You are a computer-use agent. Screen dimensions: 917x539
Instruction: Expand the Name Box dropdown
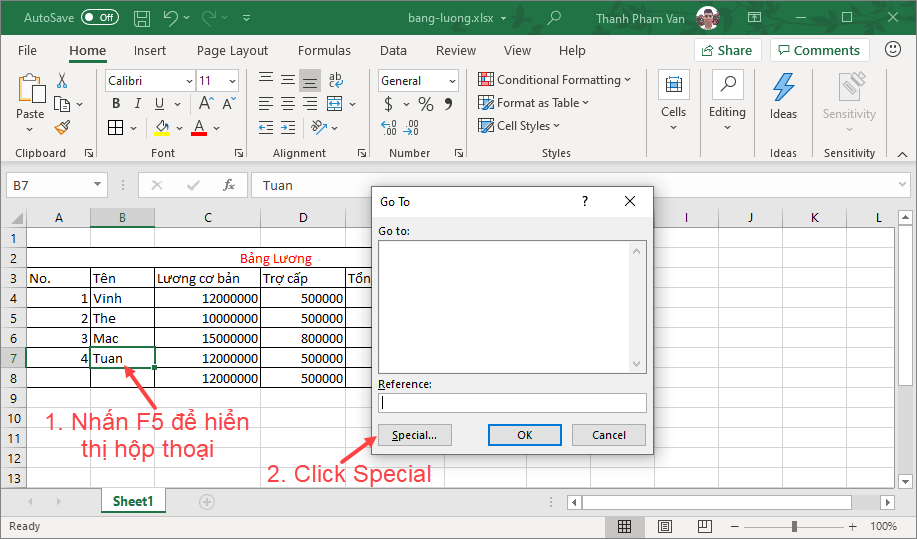(x=97, y=185)
